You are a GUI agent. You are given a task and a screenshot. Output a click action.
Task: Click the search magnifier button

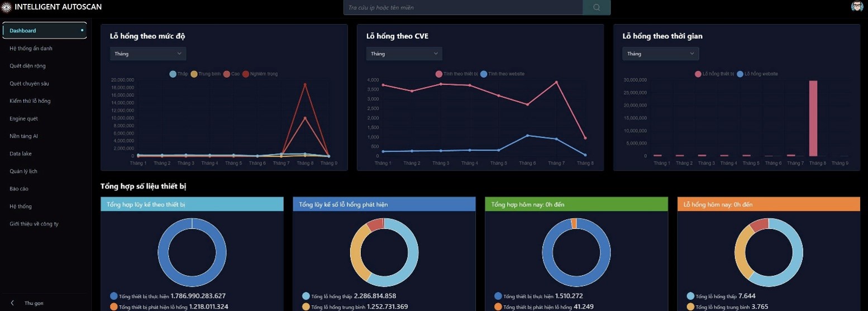596,7
